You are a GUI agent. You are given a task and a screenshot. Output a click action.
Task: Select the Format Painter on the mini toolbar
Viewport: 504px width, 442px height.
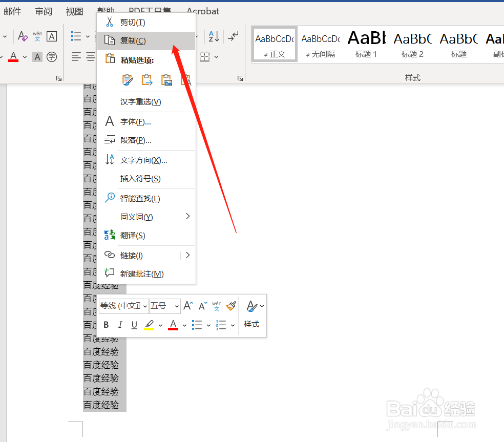[231, 306]
